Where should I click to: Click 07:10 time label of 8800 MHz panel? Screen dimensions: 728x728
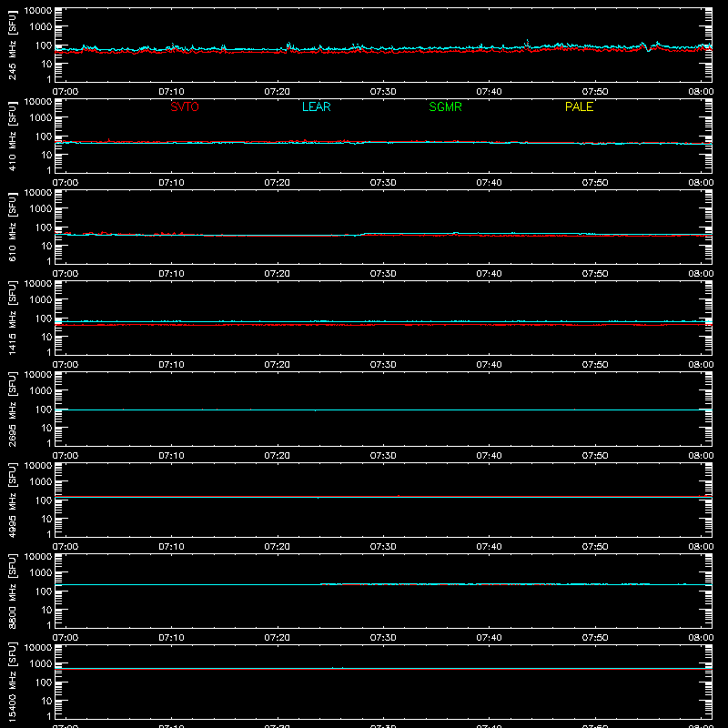point(171,638)
